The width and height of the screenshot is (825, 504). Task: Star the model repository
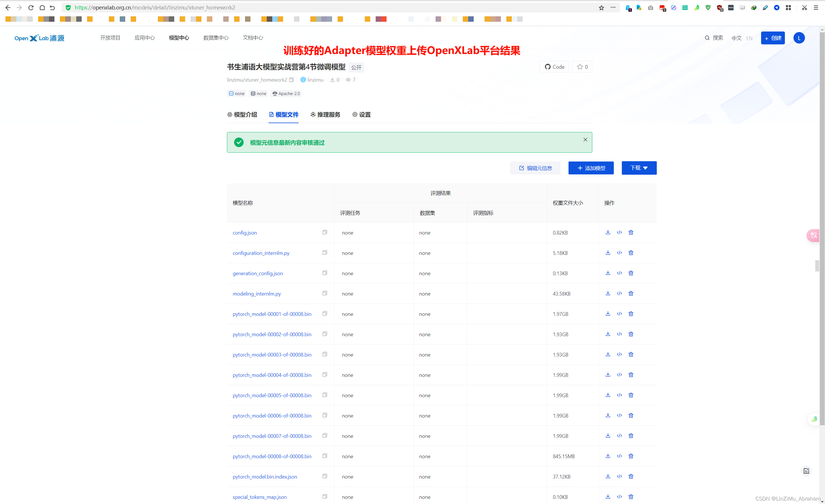click(582, 67)
